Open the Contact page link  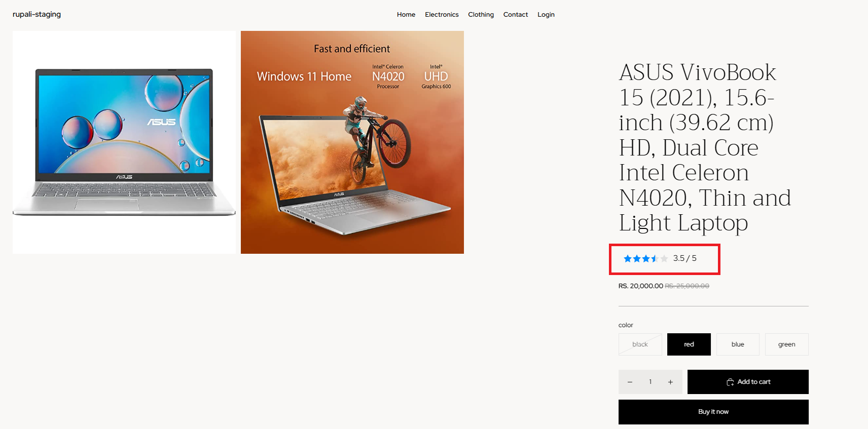(516, 15)
